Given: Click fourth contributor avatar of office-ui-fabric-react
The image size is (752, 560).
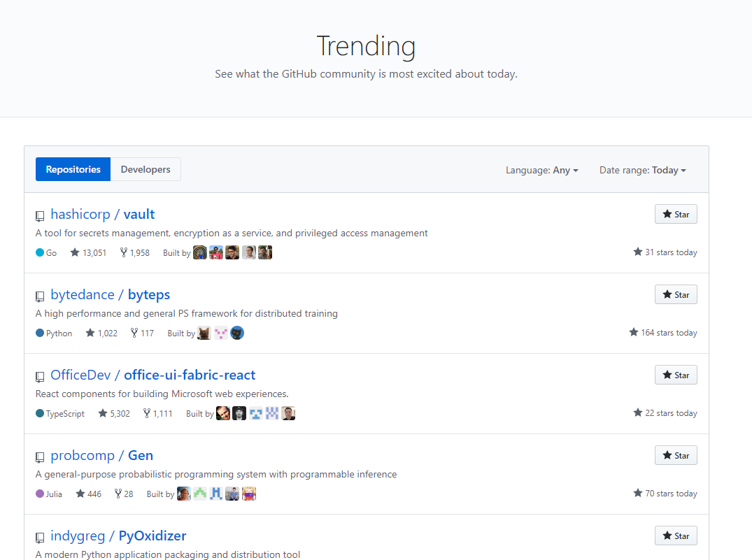Looking at the screenshot, I should 272,413.
